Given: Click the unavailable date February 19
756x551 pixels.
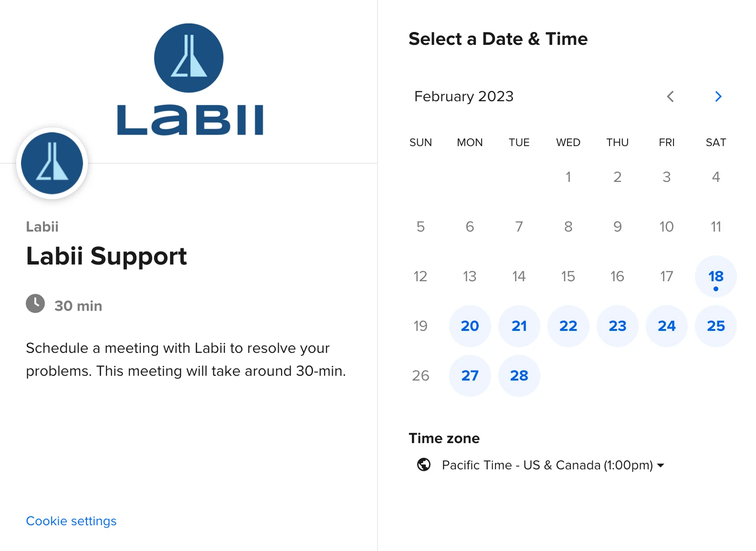Looking at the screenshot, I should tap(420, 326).
